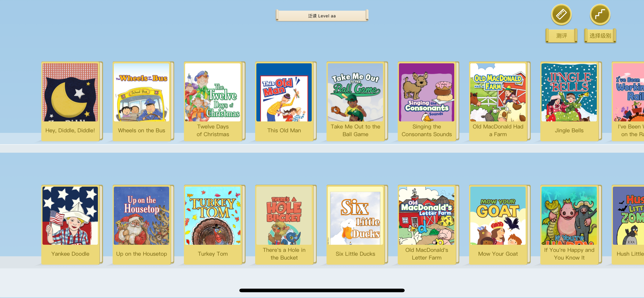
Task: Open the Yankee Doodle book
Action: pyautogui.click(x=70, y=225)
